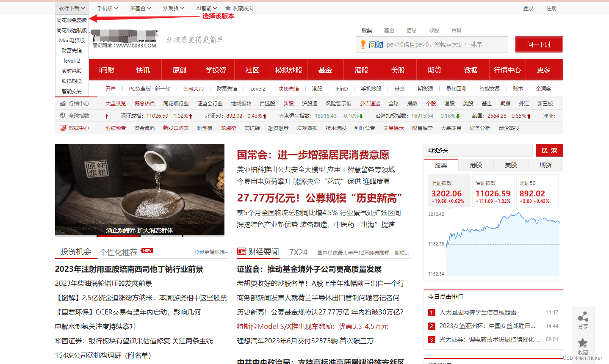Click the 注册 link at top right
Image resolution: width=609 pixels, height=364 pixels.
coord(551,8)
